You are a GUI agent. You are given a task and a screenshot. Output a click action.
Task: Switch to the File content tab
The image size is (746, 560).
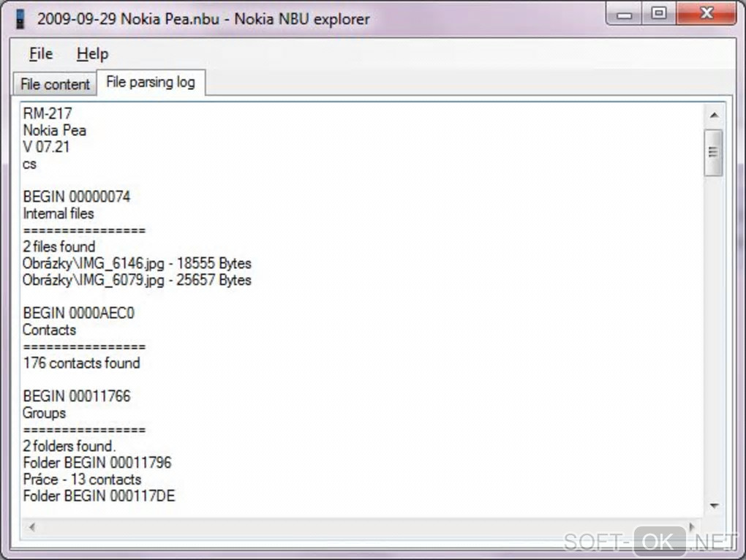coord(55,84)
